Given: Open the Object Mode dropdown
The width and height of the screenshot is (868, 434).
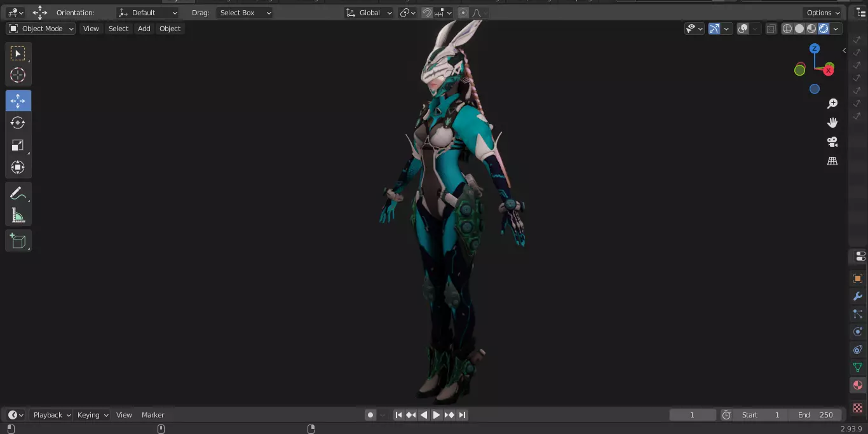Looking at the screenshot, I should tap(41, 29).
